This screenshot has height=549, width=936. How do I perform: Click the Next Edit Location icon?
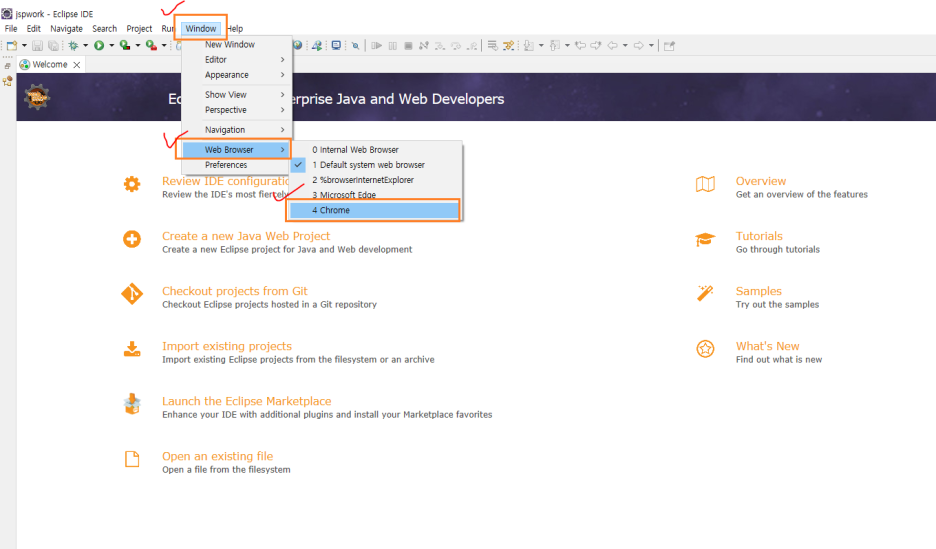[596, 45]
